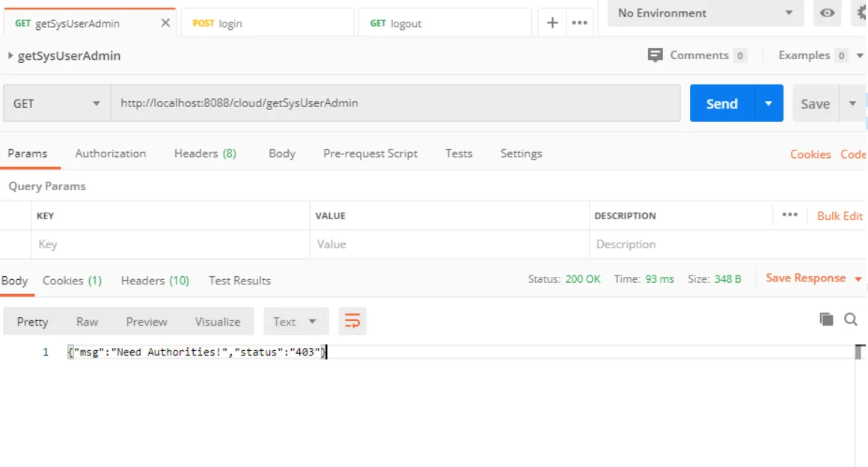Open the Cookies link
The image size is (868, 467).
pos(810,154)
